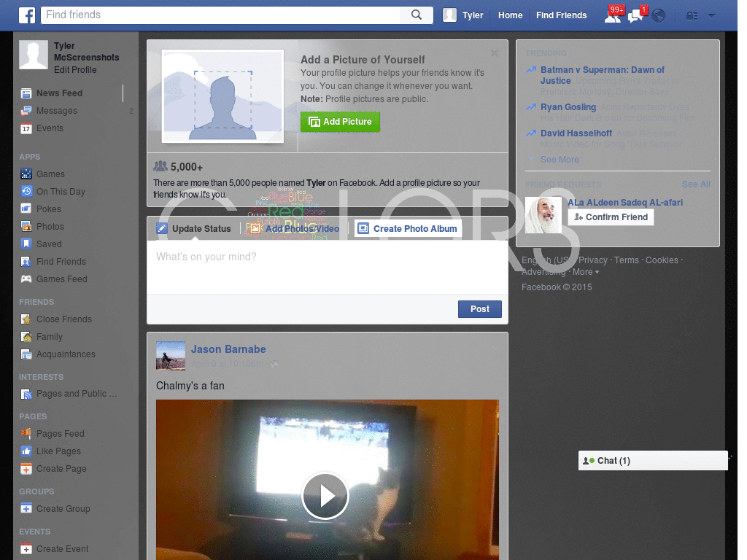This screenshot has width=747, height=560.
Task: Click the Facebook logo icon
Action: coord(27,15)
